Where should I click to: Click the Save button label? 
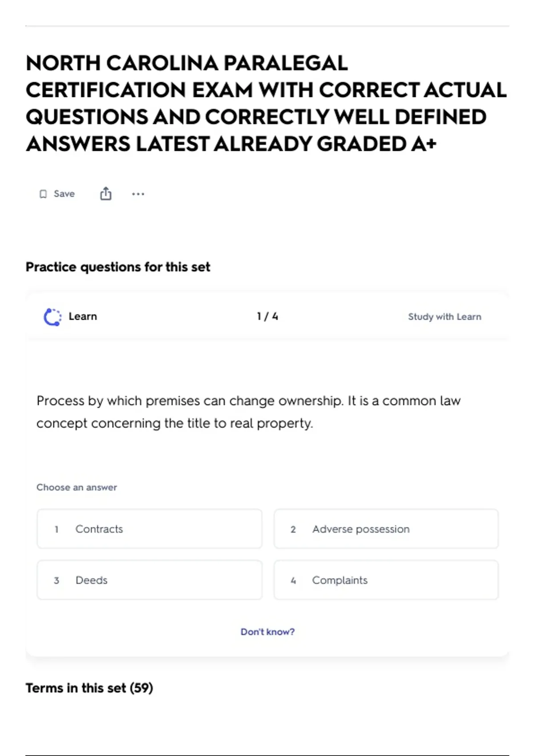point(64,194)
